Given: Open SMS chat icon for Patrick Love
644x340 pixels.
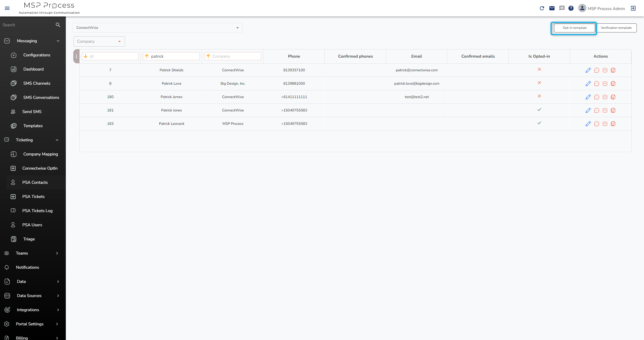Looking at the screenshot, I should (x=596, y=83).
